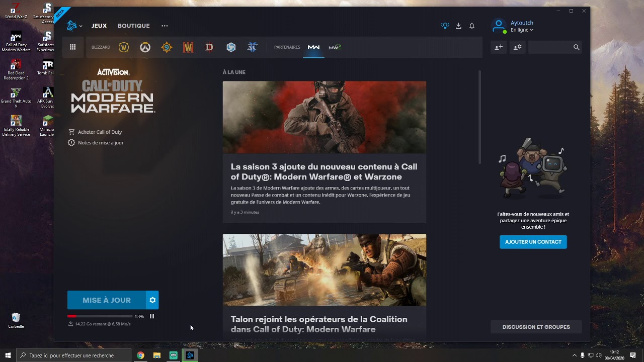
Task: Open World War Z desktop shortcut
Action: pos(16,11)
